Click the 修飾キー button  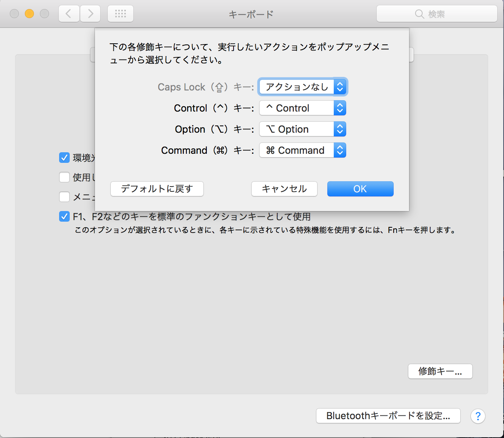point(440,371)
